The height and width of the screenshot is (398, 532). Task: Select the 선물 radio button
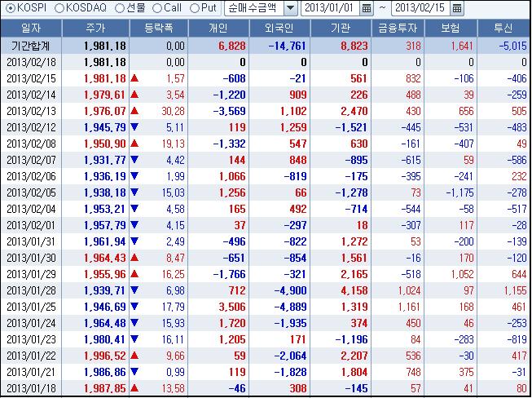click(120, 8)
